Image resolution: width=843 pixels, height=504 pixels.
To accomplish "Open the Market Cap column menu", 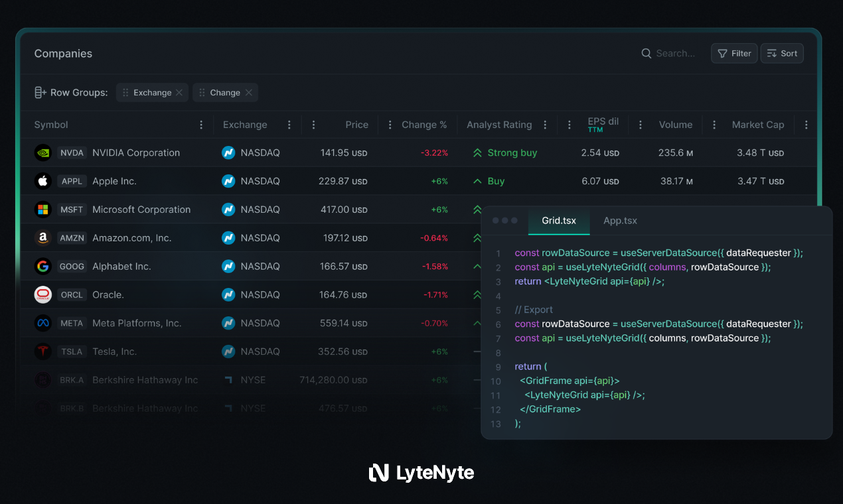I will tap(714, 125).
